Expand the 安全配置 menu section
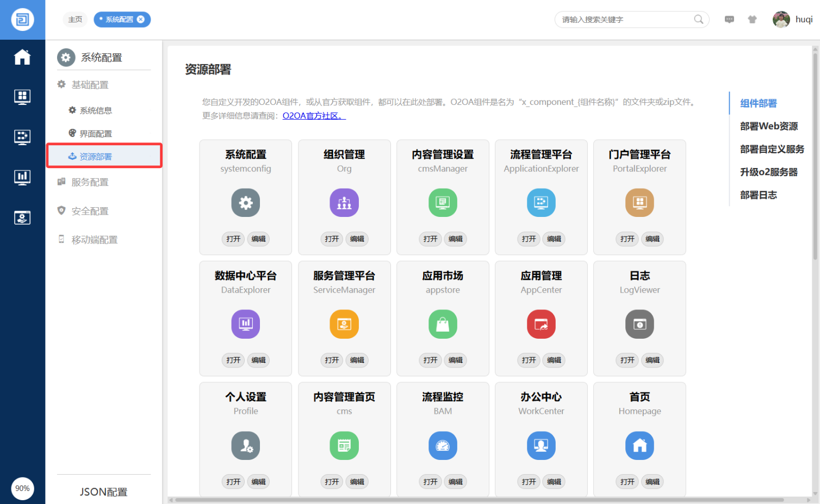The image size is (820, 504). (90, 211)
